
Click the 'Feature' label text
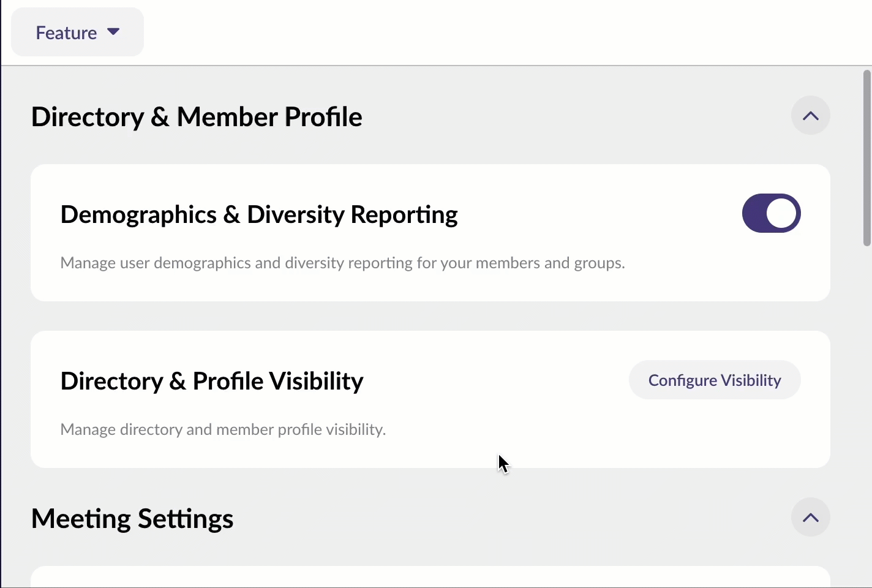[x=66, y=32]
